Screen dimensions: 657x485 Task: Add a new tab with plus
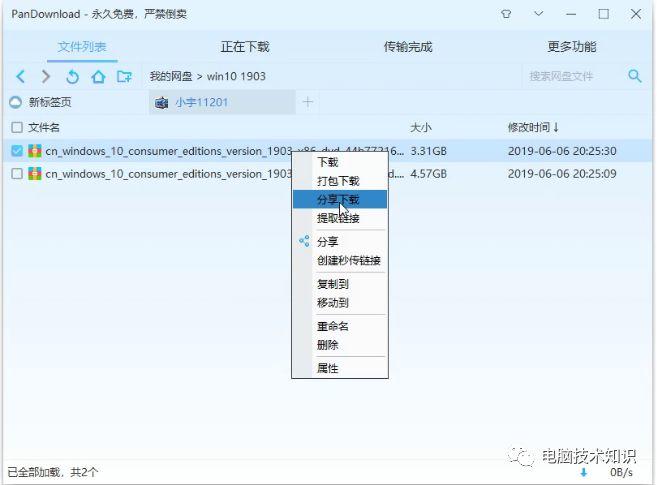click(308, 102)
